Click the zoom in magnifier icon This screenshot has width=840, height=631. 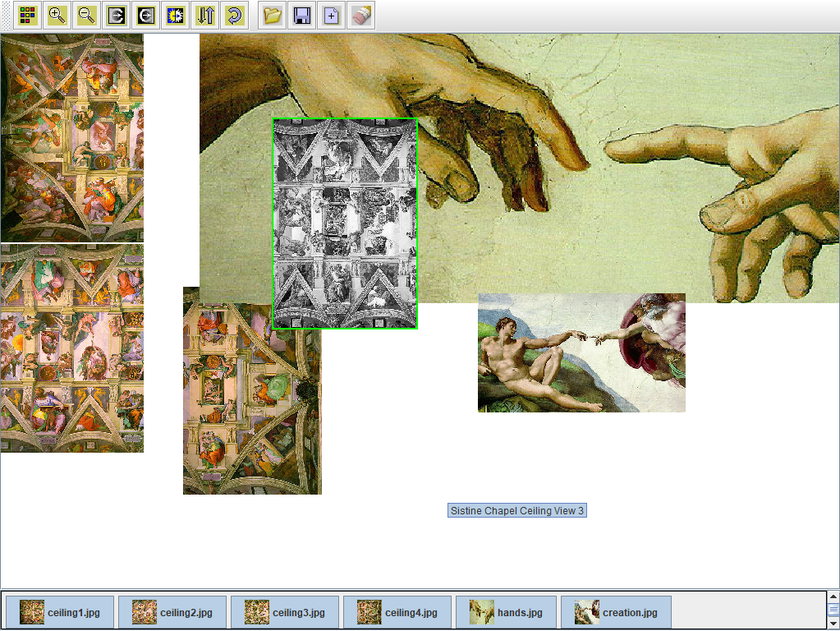57,16
